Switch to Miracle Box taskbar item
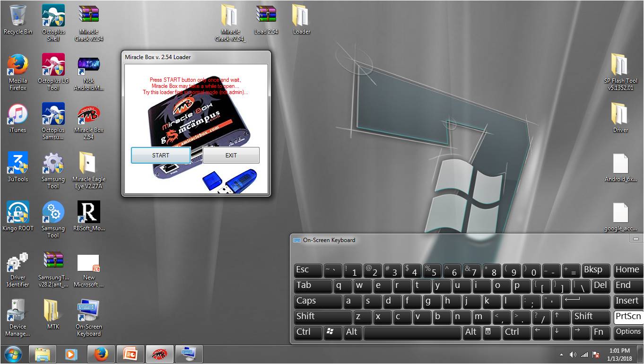The image size is (644, 364). click(159, 354)
